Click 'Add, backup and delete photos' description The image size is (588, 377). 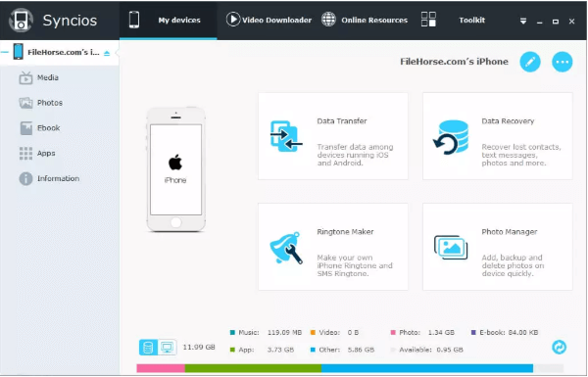coord(513,265)
